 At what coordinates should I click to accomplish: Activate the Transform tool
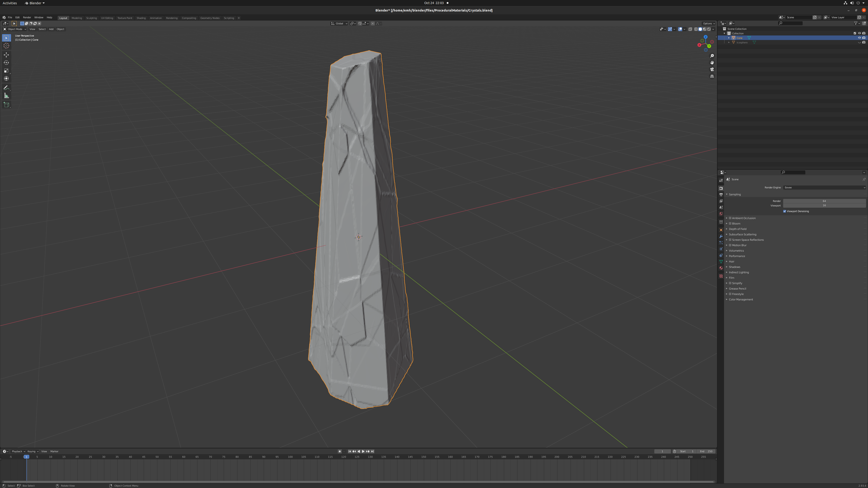[6, 78]
